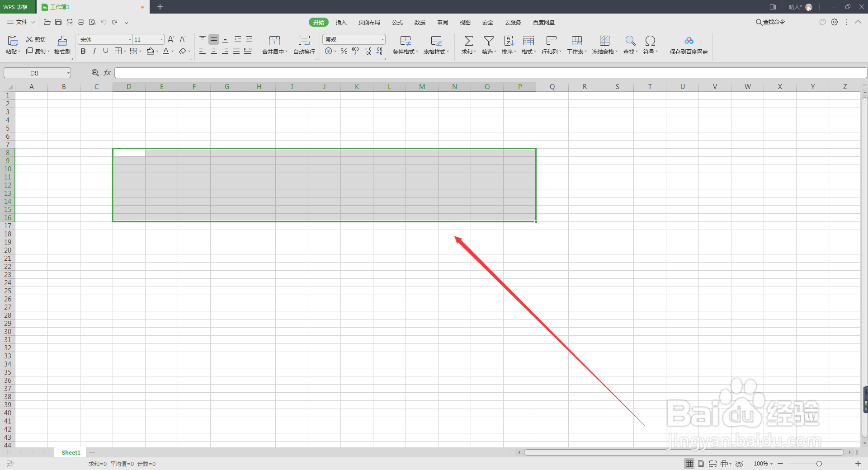This screenshot has height=470, width=868.
Task: Click the fill color bucket swatch
Action: coord(151,51)
